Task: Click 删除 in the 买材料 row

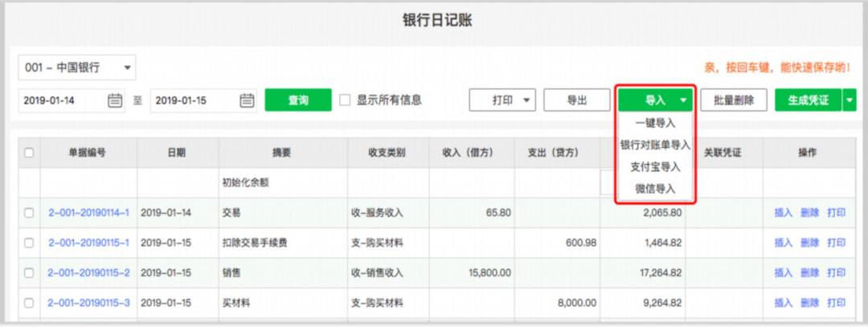Action: [x=810, y=303]
